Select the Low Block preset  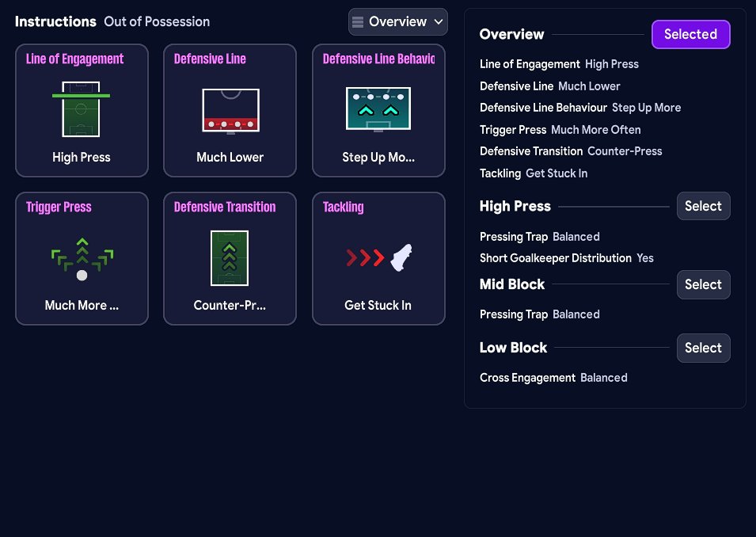pos(703,348)
